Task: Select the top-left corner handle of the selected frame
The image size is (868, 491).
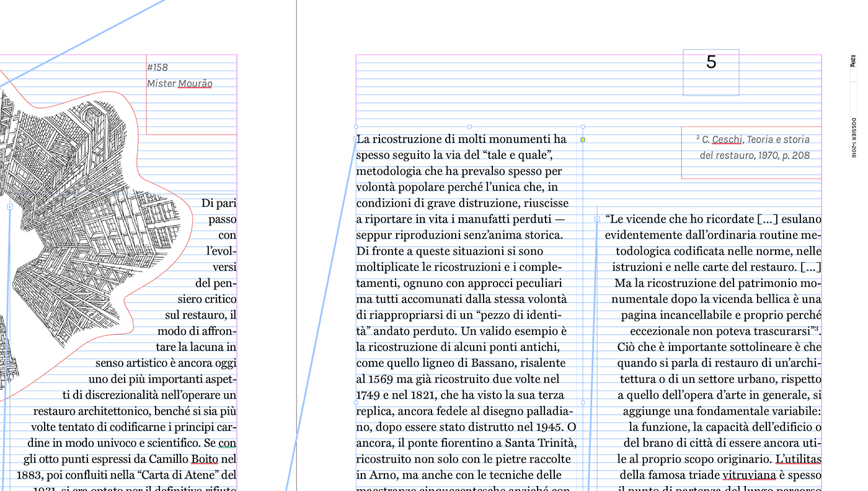Action: point(356,126)
